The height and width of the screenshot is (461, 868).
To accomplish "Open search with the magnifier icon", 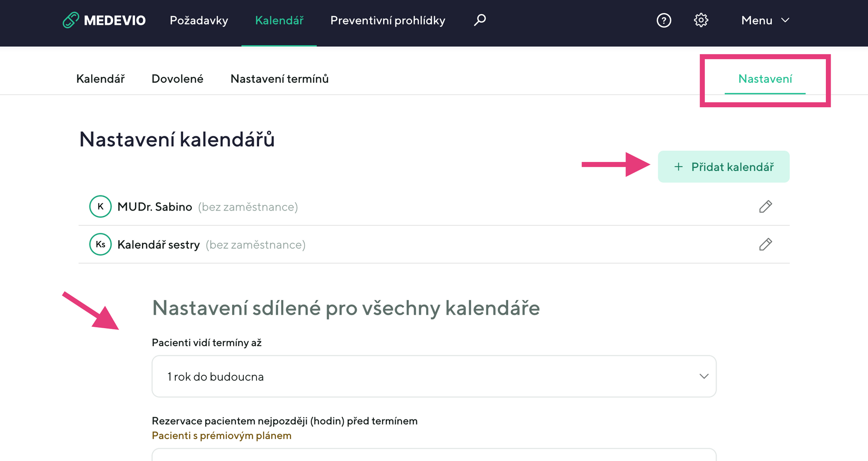I will pos(480,20).
